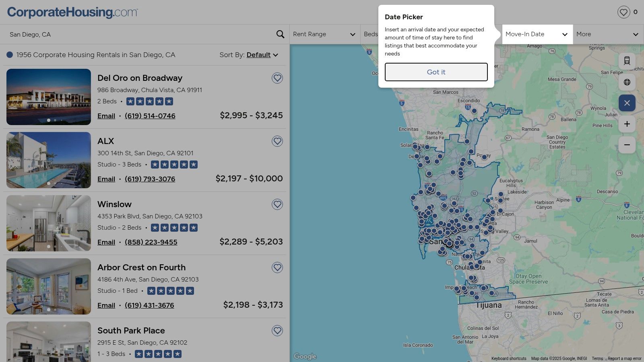The width and height of the screenshot is (644, 362).
Task: Favorite the Arbor Crest on Fourth listing
Action: point(277,267)
